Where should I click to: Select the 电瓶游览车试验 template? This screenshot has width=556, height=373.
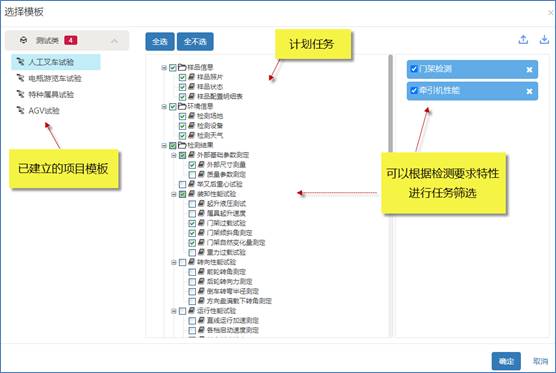tap(55, 78)
